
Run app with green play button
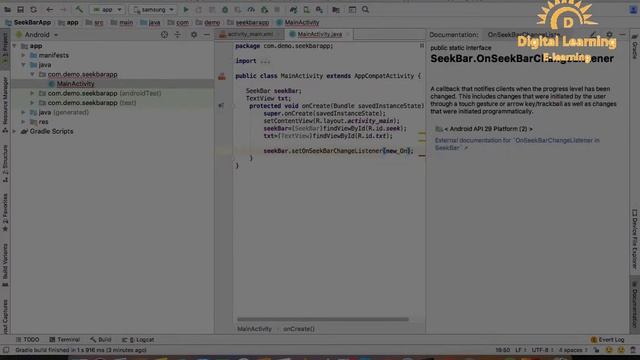(186, 9)
